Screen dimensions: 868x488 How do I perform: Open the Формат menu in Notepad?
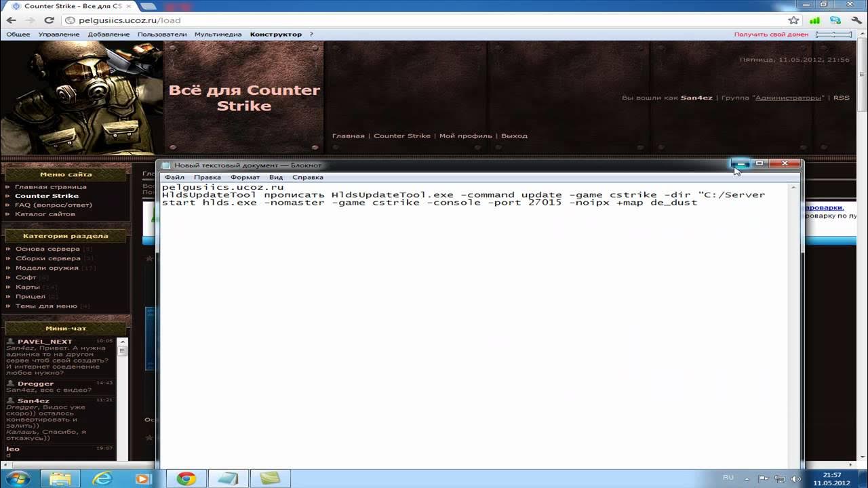pos(245,177)
